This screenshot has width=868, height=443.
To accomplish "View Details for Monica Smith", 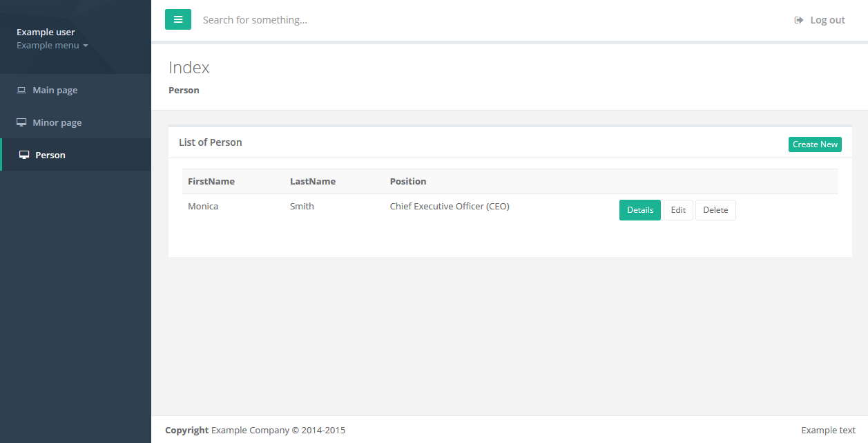I will click(639, 210).
